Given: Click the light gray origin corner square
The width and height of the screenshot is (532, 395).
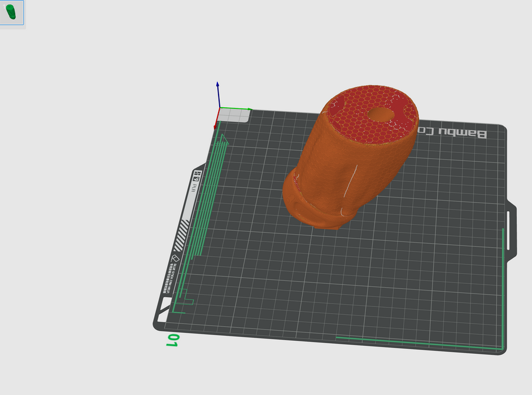Looking at the screenshot, I should tap(235, 115).
